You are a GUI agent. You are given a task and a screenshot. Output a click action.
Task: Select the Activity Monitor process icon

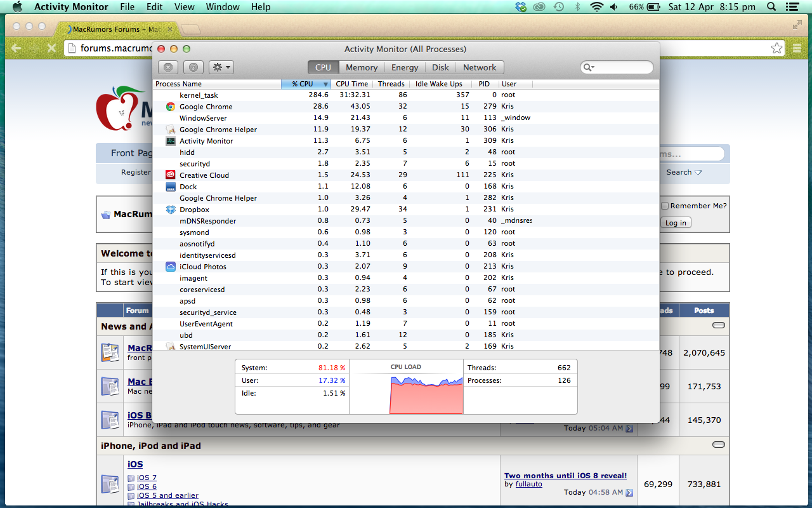pyautogui.click(x=171, y=141)
